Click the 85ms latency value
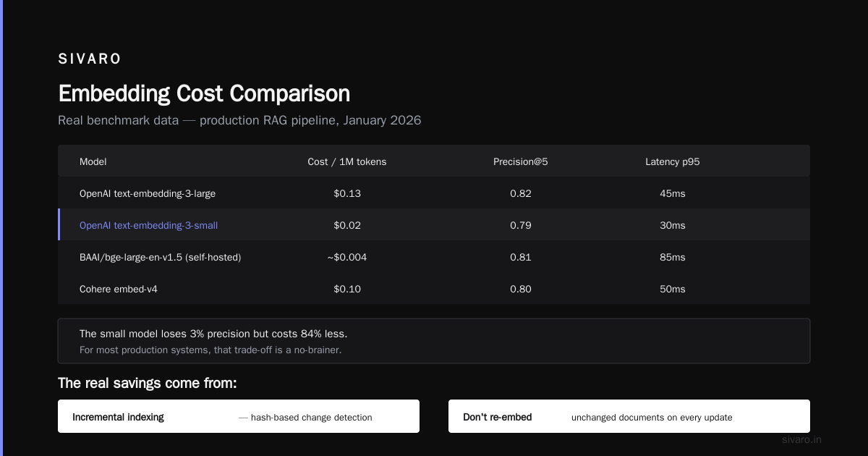The height and width of the screenshot is (456, 868). click(x=673, y=257)
